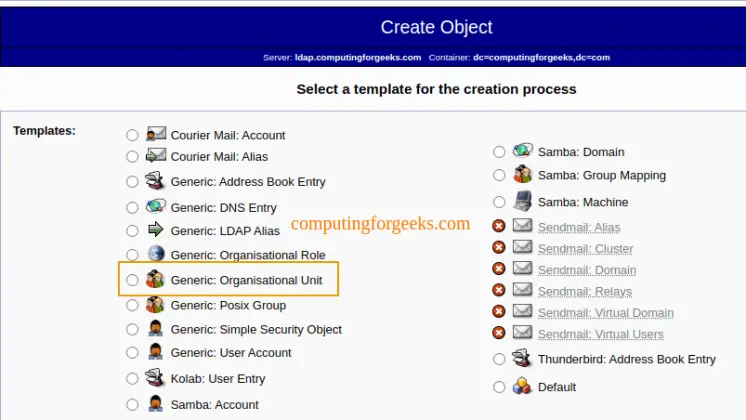Select the Courier Mail: Alias radio button
746x420 pixels.
(133, 157)
